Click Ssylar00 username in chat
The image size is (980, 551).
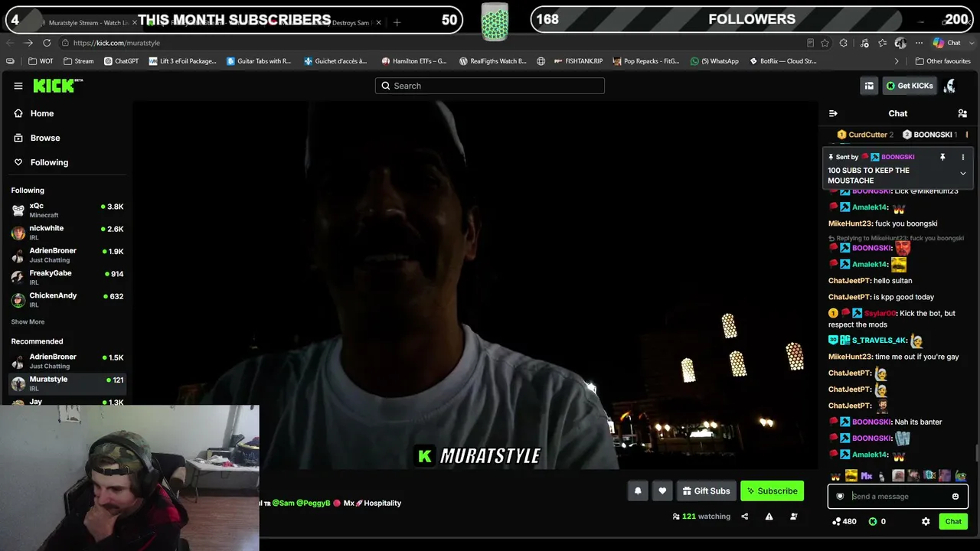(880, 313)
